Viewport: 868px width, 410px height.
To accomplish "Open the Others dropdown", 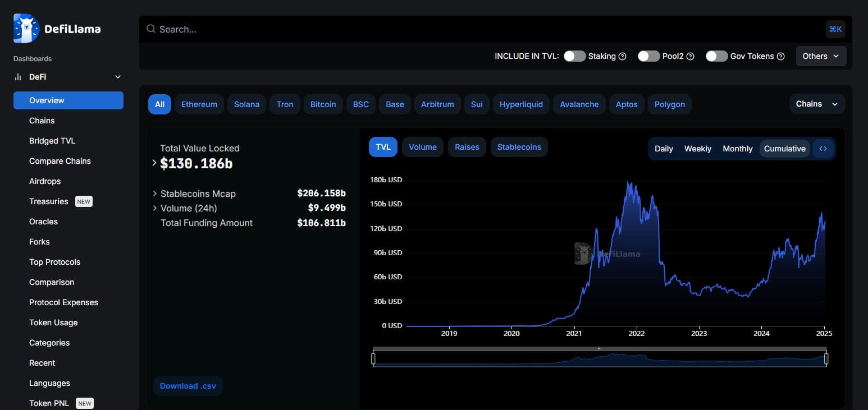I will (821, 56).
